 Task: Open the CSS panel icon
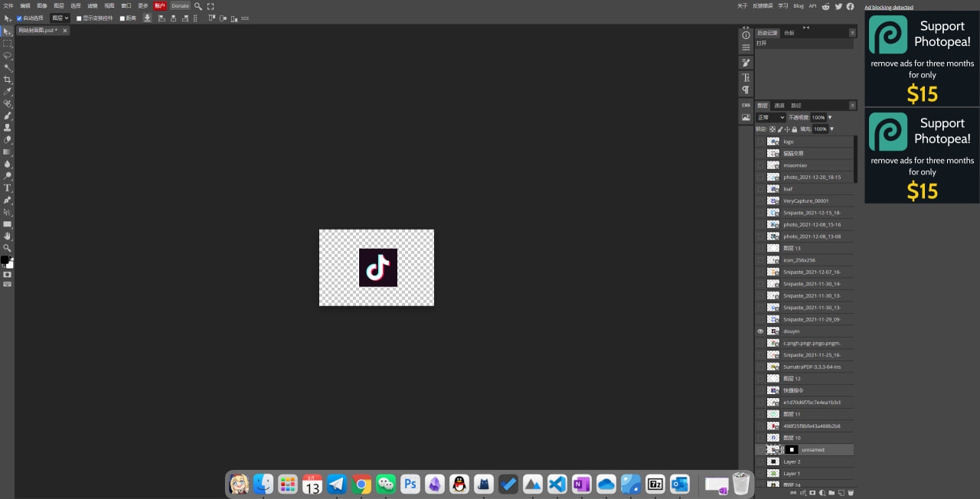click(x=746, y=105)
